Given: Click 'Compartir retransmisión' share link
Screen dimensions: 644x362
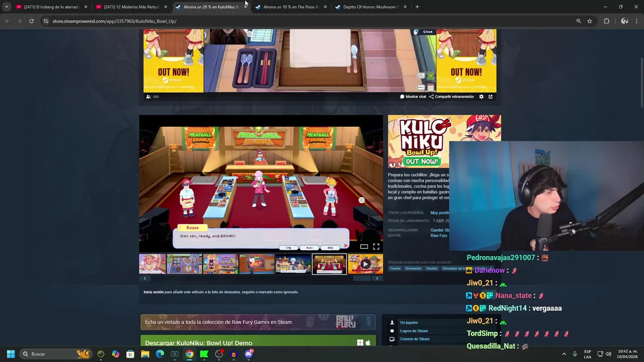Looking at the screenshot, I should pyautogui.click(x=451, y=97).
